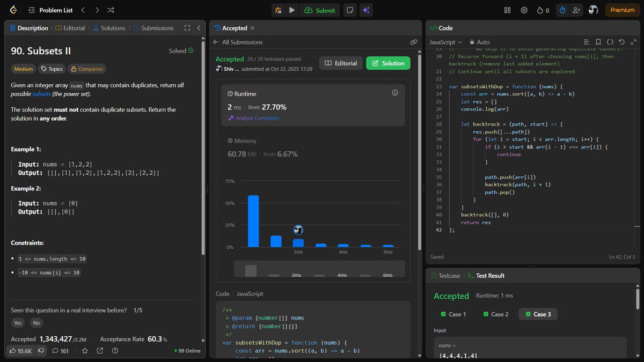644x362 pixels.
Task: Select Case 2 test case
Action: tap(496, 314)
